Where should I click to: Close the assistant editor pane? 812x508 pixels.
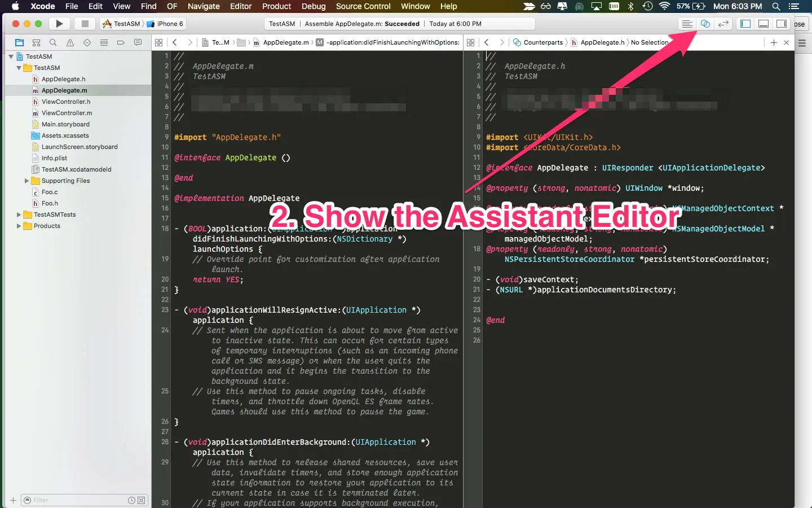(787, 42)
